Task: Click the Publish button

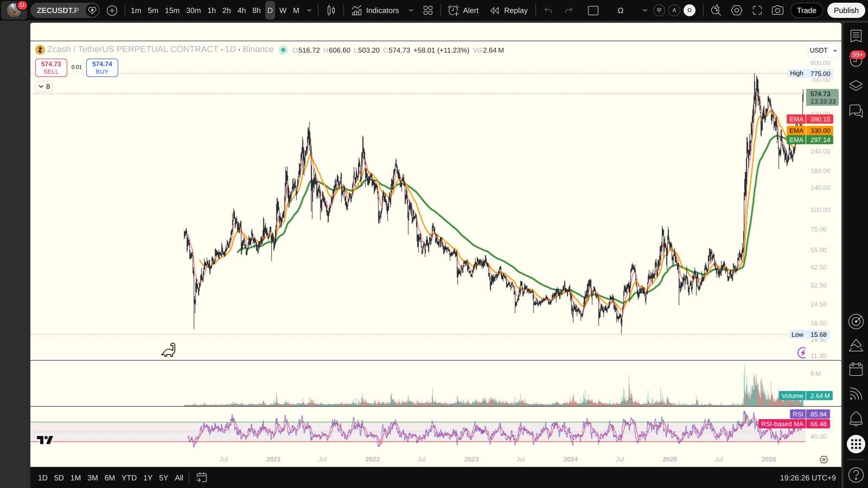Action: [846, 10]
